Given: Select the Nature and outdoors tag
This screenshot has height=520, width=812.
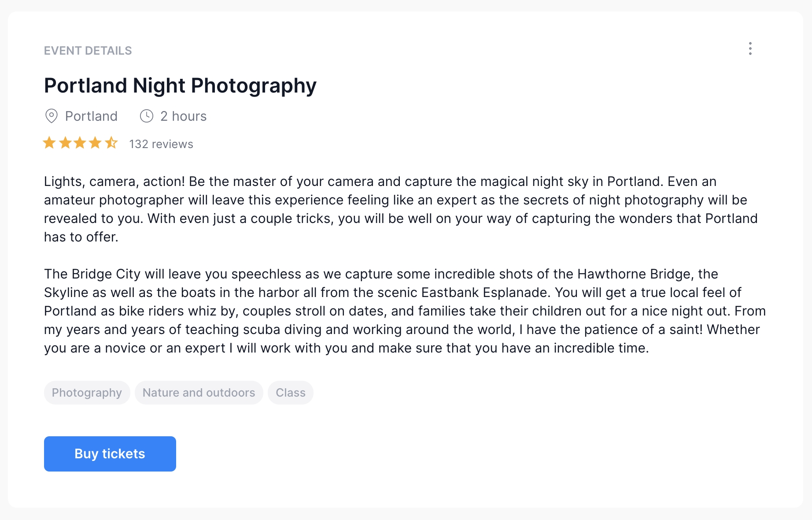Looking at the screenshot, I should [x=199, y=393].
